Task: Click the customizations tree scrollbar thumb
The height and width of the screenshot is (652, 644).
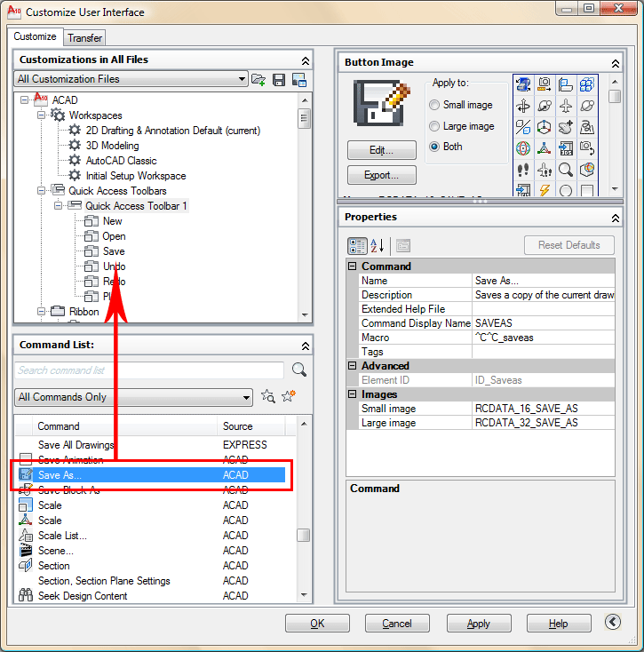Action: tap(305, 118)
